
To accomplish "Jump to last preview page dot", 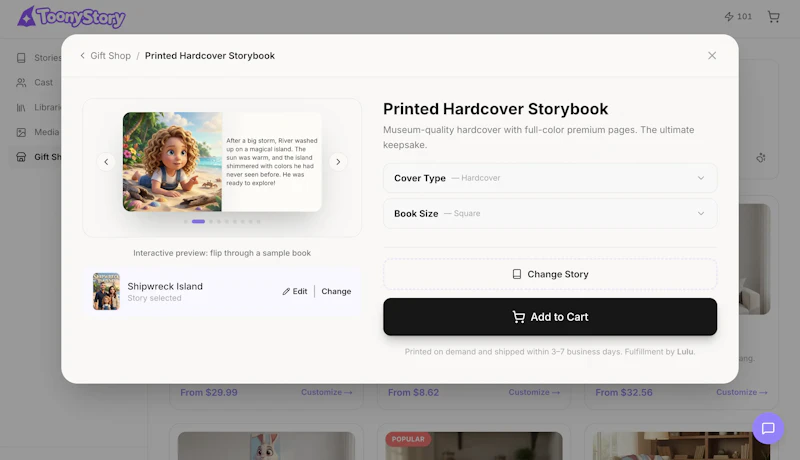I will 259,221.
